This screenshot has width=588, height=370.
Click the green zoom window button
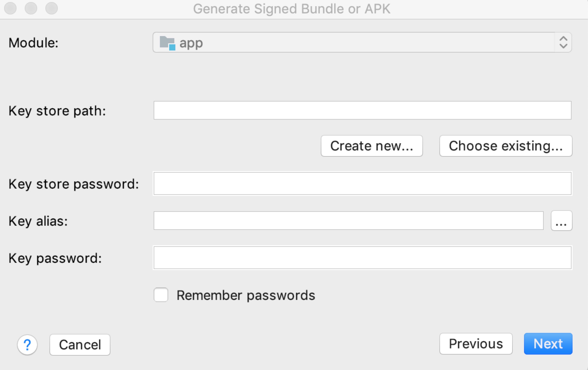(52, 8)
